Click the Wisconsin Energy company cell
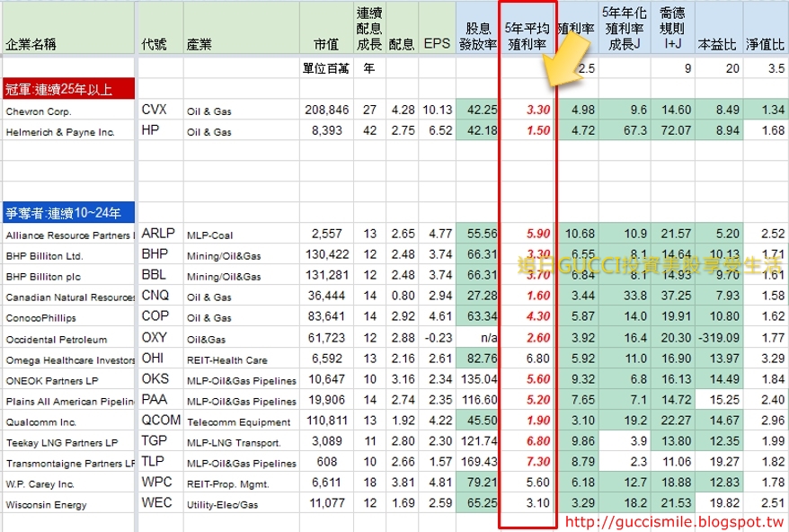The image size is (789, 532). (68, 503)
